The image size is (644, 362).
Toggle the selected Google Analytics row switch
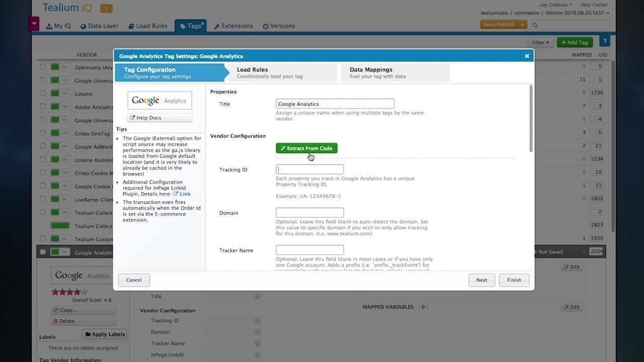(60, 252)
